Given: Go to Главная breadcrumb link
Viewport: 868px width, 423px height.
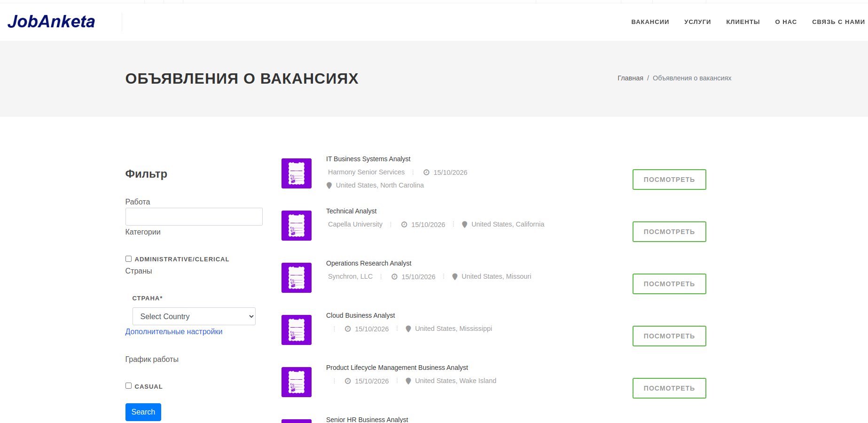Looking at the screenshot, I should coord(630,78).
